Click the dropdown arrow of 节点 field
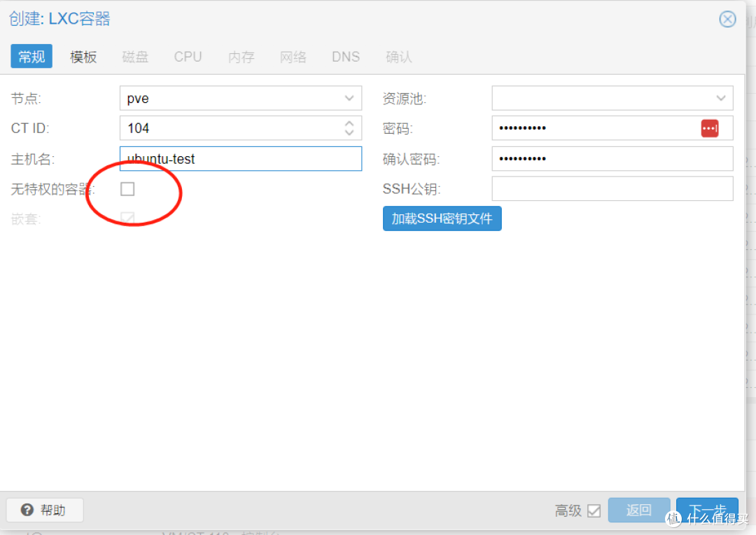756x535 pixels. pyautogui.click(x=349, y=98)
